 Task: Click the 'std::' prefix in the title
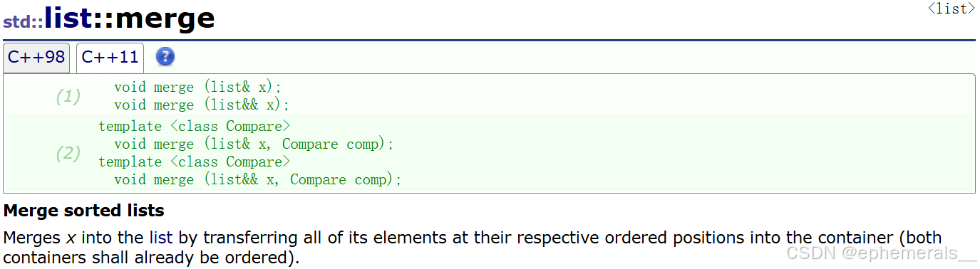[24, 21]
